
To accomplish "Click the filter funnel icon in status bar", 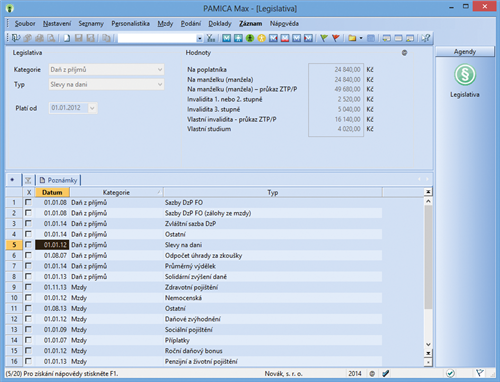I will tap(480, 373).
